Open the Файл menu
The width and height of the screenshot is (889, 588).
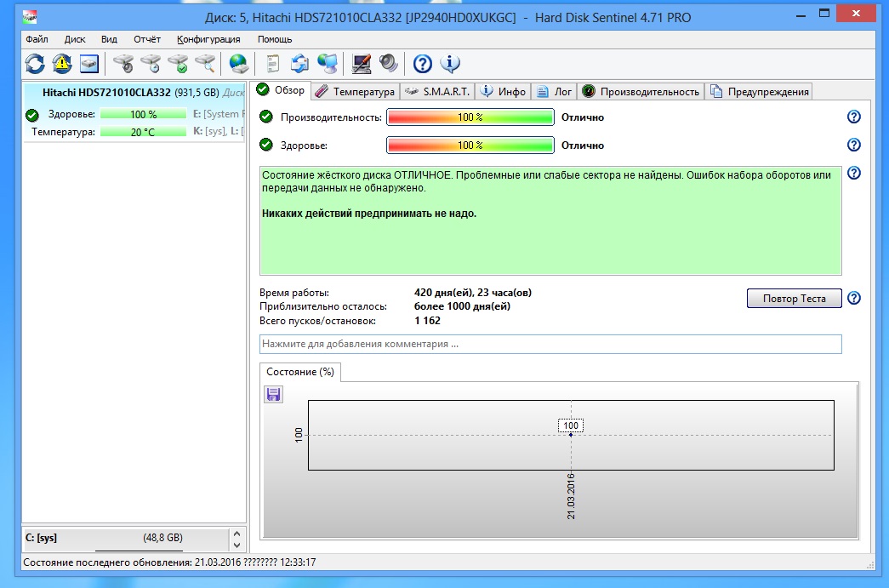click(x=37, y=39)
